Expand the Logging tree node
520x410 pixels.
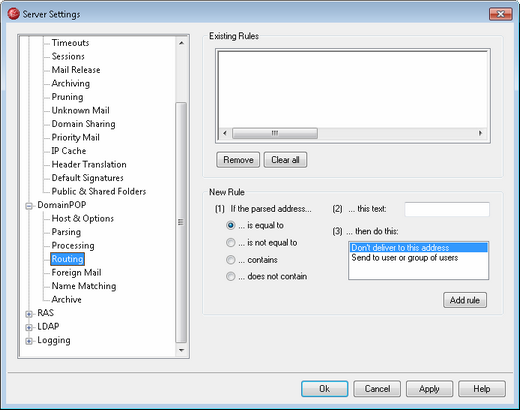pos(29,341)
